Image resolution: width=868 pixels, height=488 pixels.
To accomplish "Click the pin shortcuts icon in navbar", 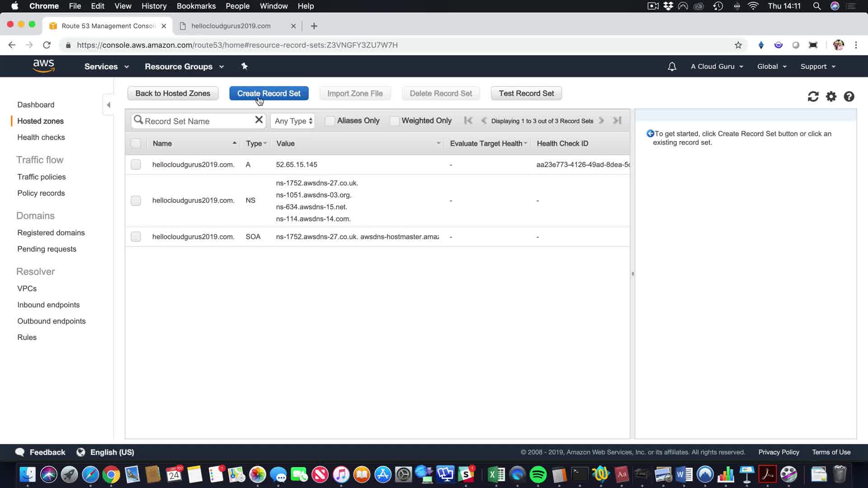I will (245, 66).
